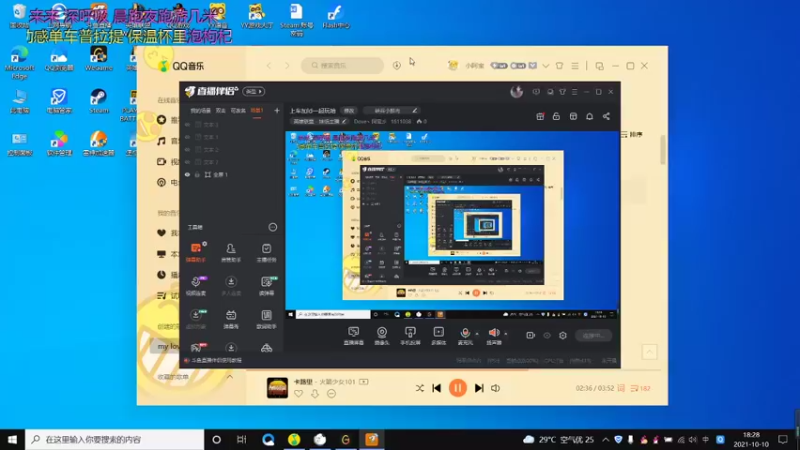Toggle shuffle play mode in QQ音乐

click(419, 388)
